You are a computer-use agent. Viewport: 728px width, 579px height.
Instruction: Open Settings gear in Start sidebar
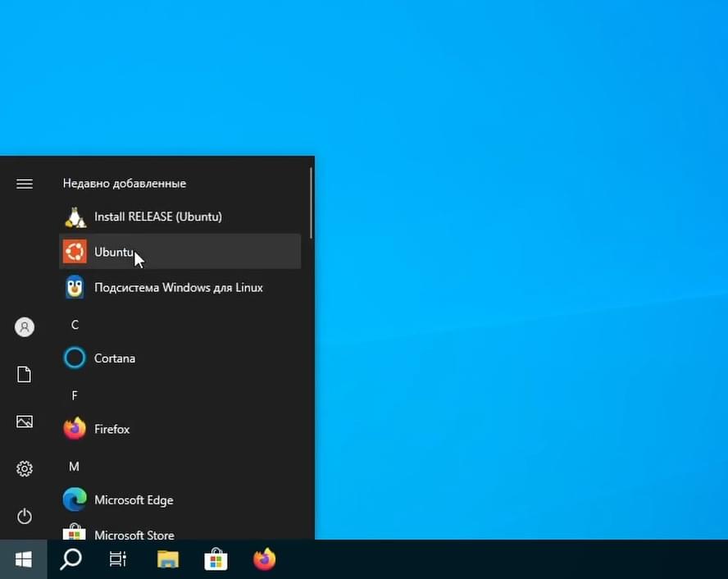coord(25,469)
